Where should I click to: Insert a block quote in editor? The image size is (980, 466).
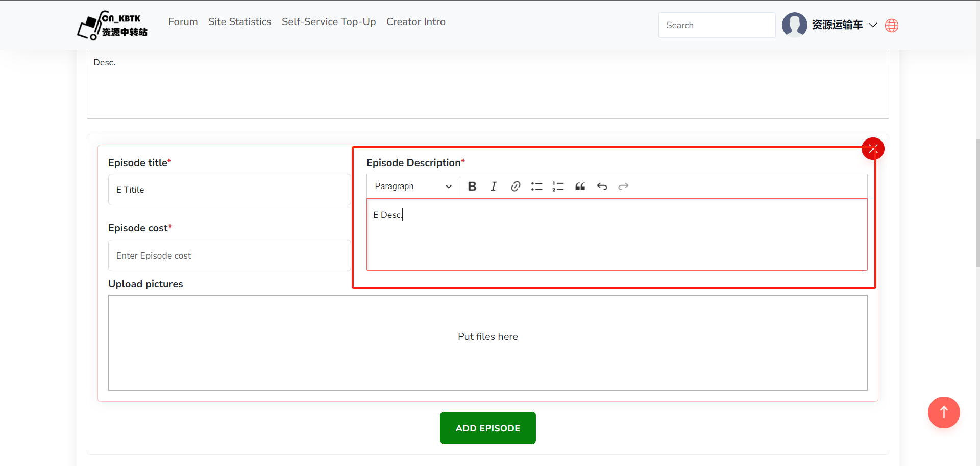tap(580, 187)
